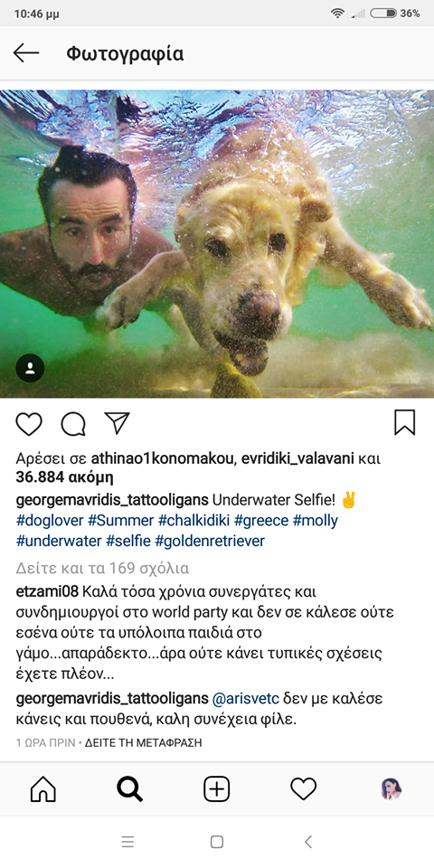Open the @arisvetc mention

coord(246,699)
